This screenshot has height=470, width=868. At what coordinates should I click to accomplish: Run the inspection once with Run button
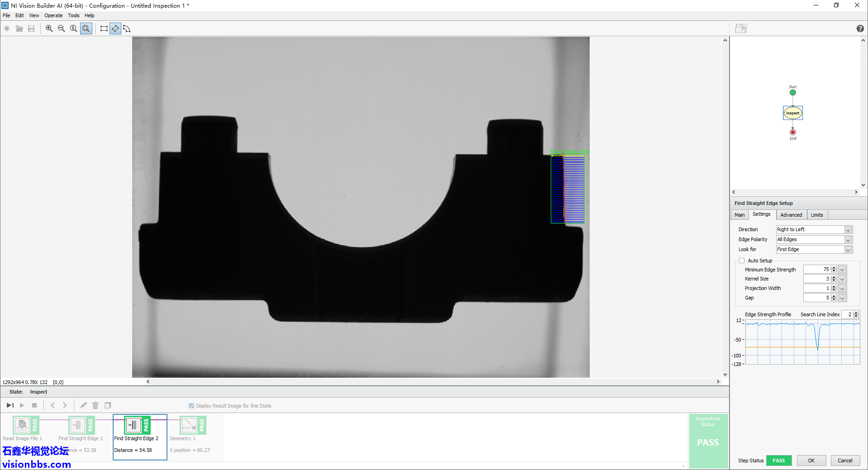10,405
